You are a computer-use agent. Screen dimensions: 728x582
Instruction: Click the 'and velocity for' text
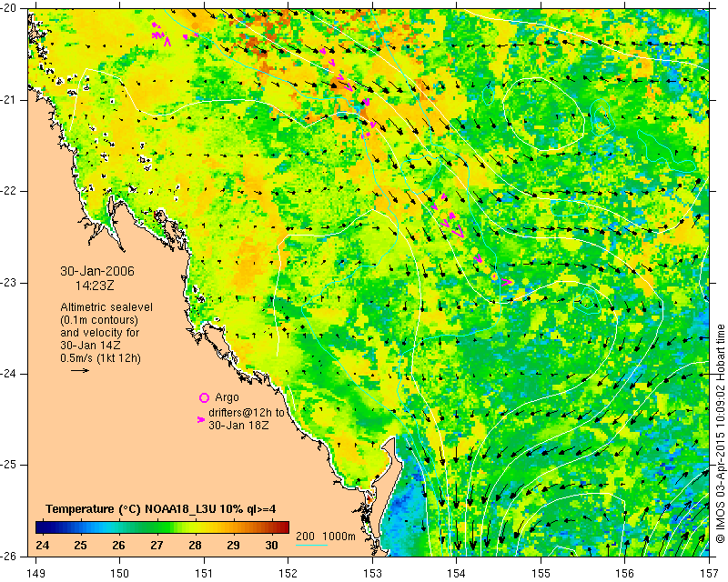100,333
